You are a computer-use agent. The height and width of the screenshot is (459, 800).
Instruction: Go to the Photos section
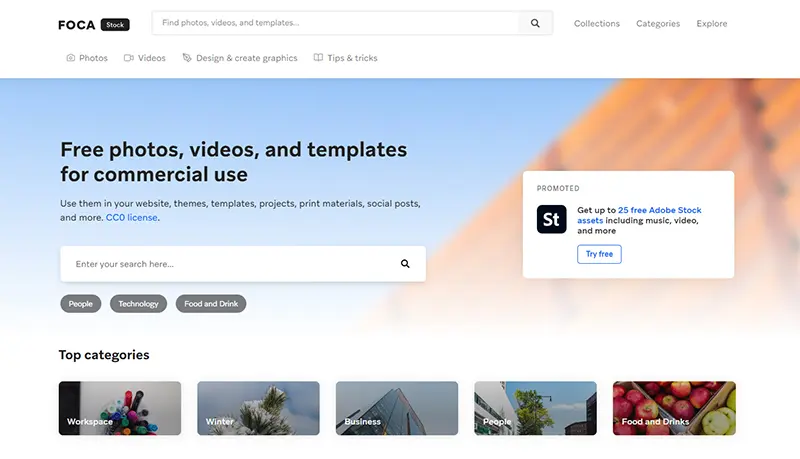(x=87, y=58)
